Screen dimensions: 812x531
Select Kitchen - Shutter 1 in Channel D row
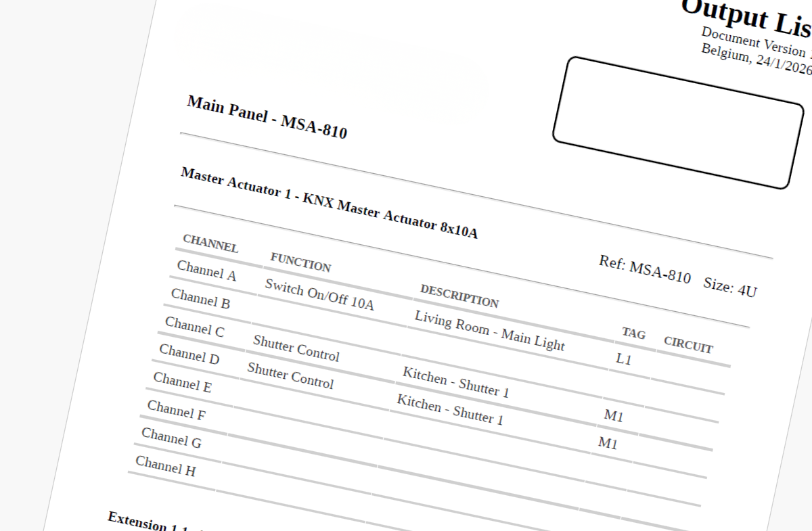(450, 409)
